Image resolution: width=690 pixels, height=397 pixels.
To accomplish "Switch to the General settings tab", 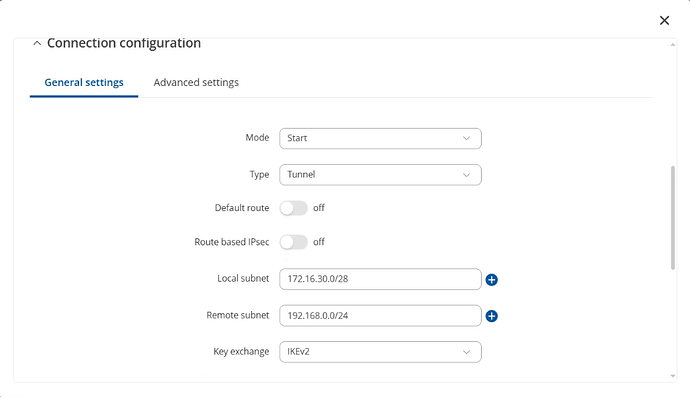I will pyautogui.click(x=84, y=82).
